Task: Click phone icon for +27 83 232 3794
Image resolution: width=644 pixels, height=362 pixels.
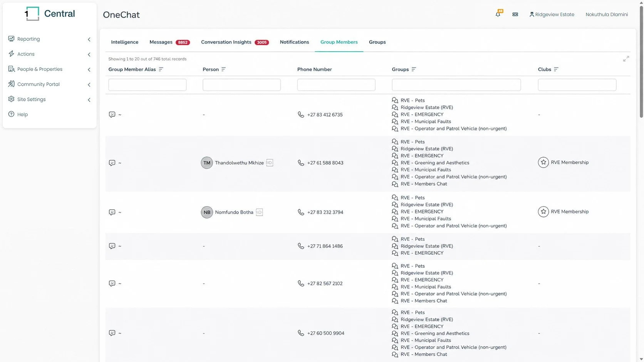Action: 301,212
